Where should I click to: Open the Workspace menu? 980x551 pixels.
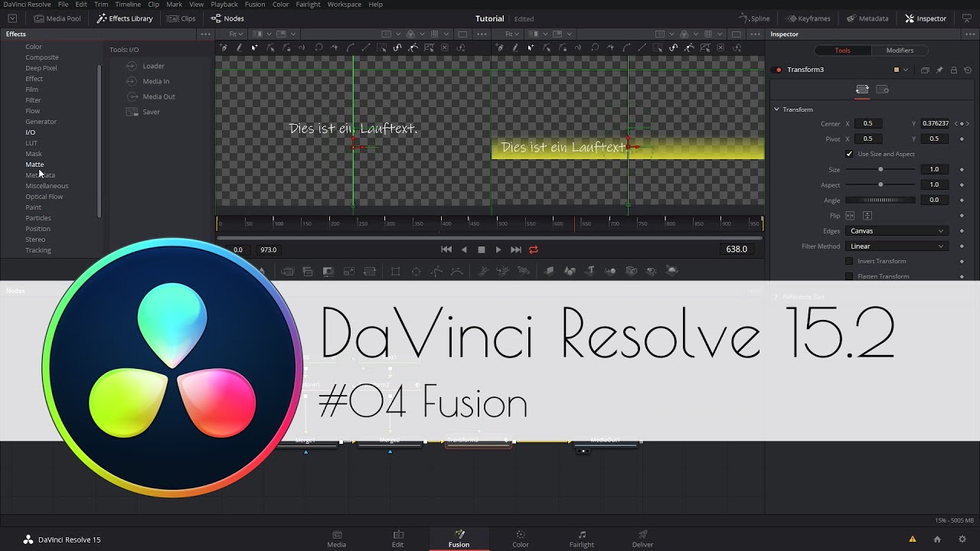pyautogui.click(x=345, y=5)
